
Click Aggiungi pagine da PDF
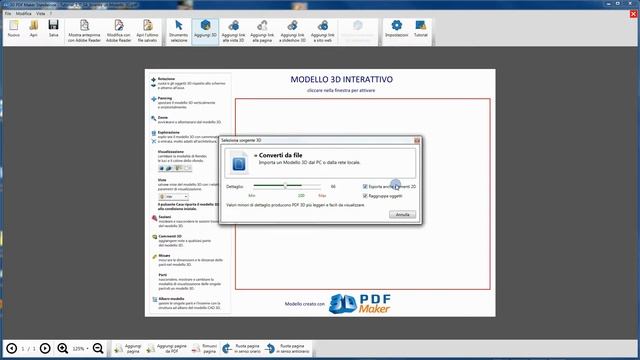[x=167, y=348]
